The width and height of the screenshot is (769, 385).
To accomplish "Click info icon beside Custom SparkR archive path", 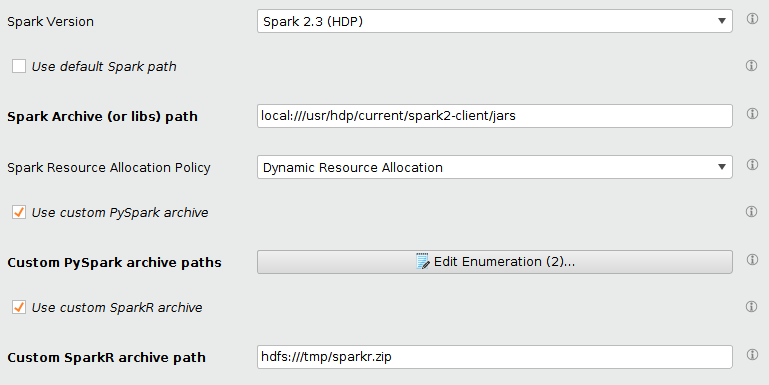I will coord(752,355).
